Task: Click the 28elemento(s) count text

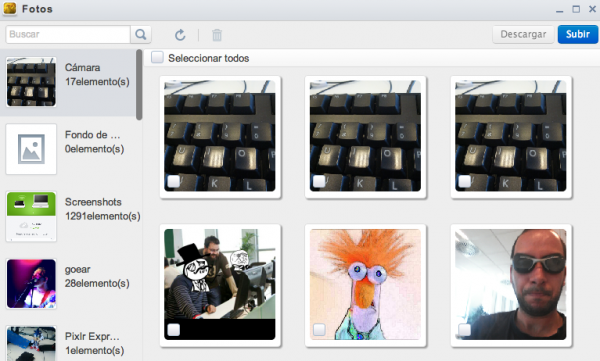Action: tap(97, 284)
